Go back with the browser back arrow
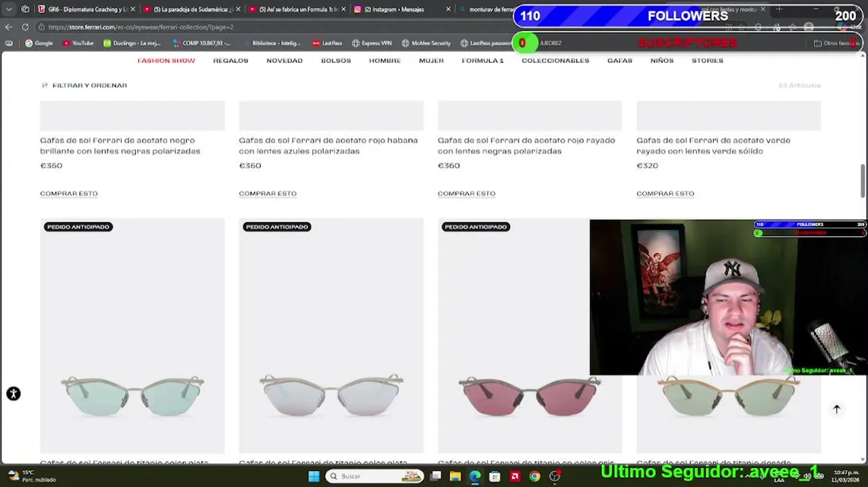The height and width of the screenshot is (487, 868). pos(8,27)
